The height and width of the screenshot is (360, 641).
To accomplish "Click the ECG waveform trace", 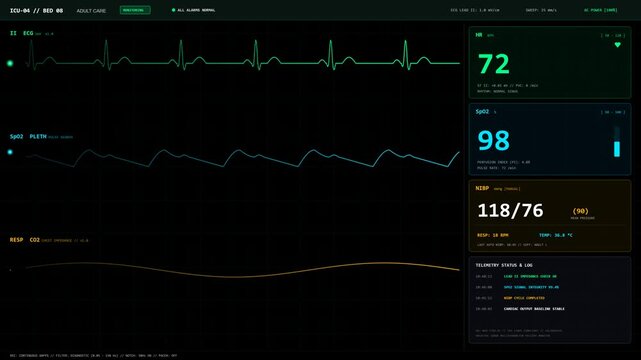I will tap(243, 55).
